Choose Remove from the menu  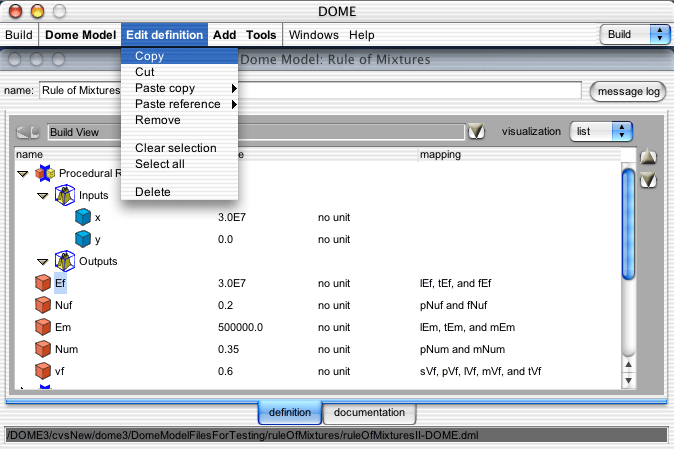[179, 120]
